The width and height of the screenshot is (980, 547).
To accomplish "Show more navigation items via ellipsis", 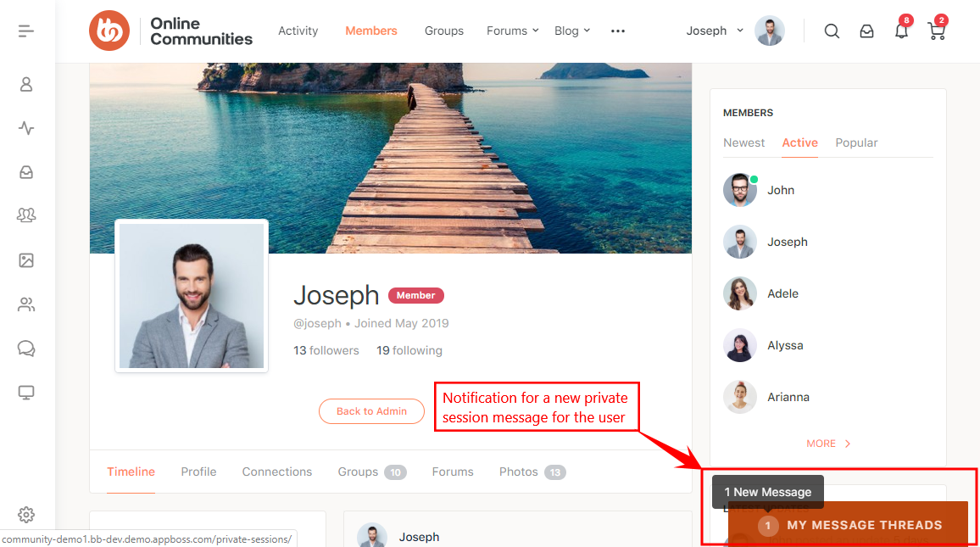I will click(618, 31).
